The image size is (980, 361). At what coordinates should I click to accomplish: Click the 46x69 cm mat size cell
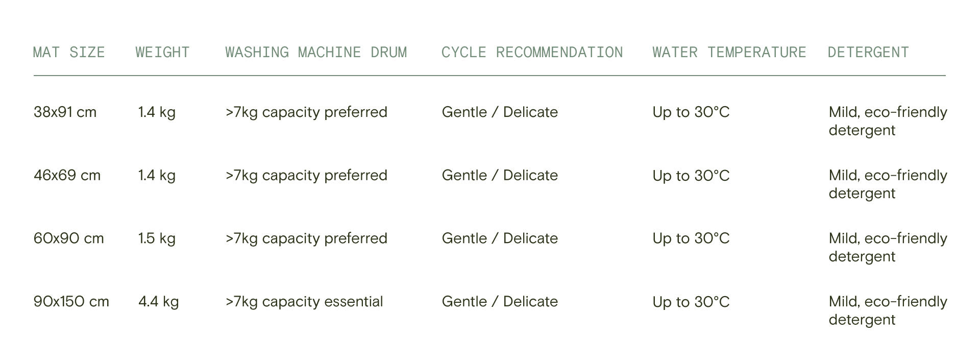[67, 176]
